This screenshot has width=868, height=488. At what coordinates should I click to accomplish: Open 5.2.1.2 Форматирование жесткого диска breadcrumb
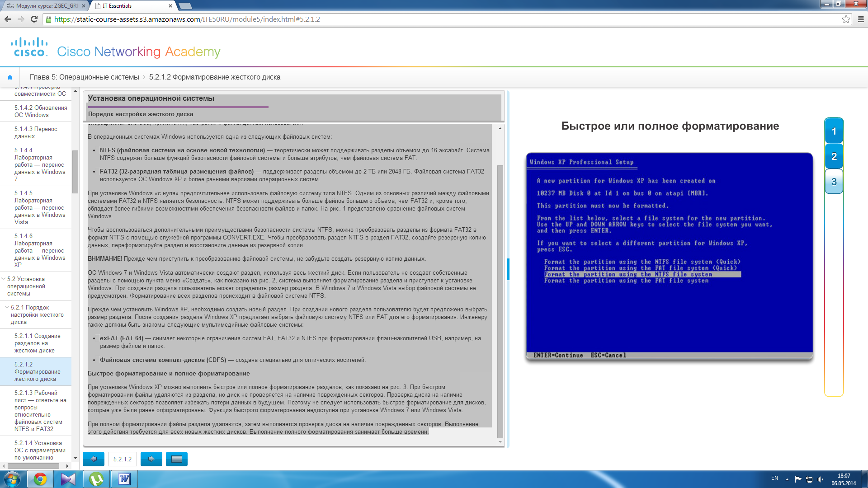[x=215, y=77]
